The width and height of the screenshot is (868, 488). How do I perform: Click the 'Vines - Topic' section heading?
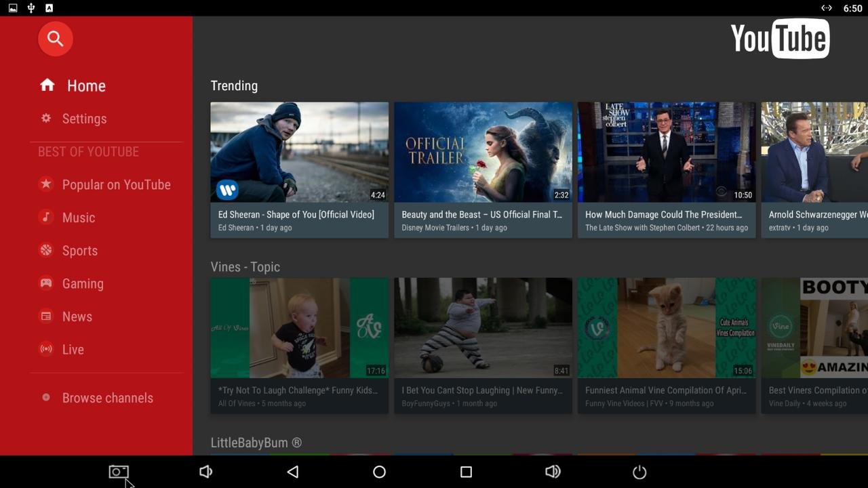[x=245, y=266]
